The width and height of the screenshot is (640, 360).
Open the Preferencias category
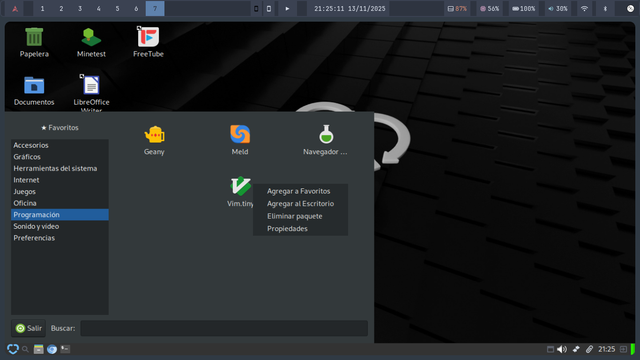click(60, 238)
